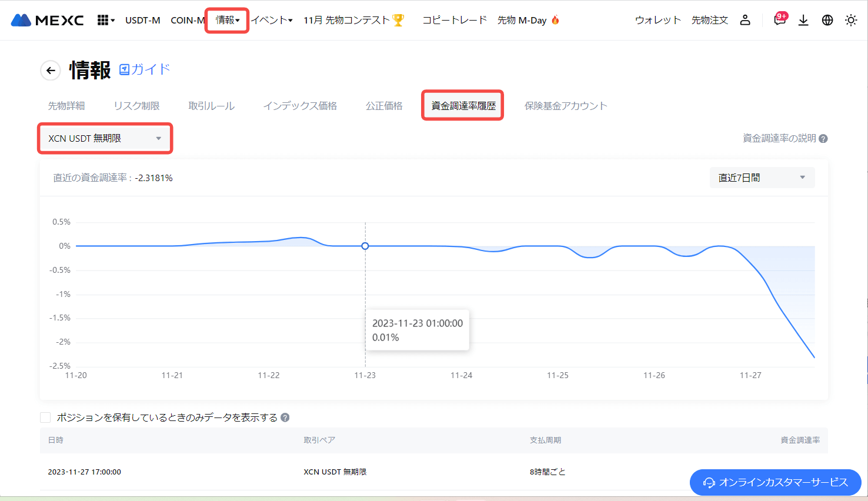Switch to the インデックス価格 tab
The height and width of the screenshot is (501, 868).
(300, 106)
